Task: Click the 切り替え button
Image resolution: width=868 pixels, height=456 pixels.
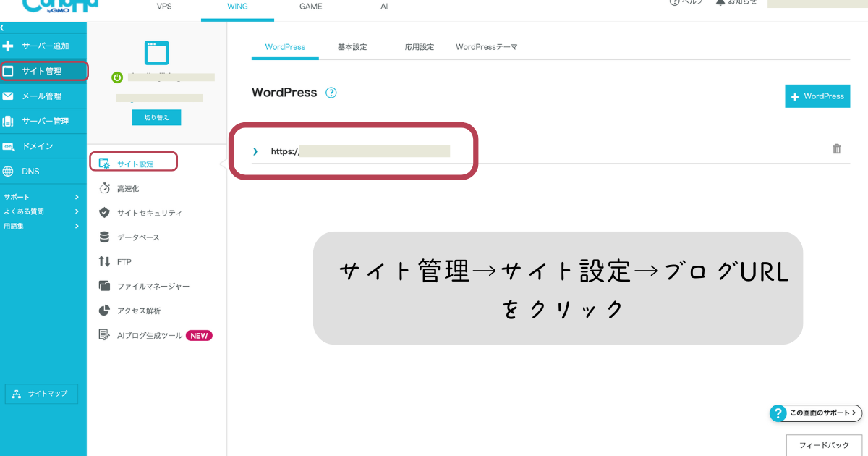Action: pyautogui.click(x=156, y=117)
